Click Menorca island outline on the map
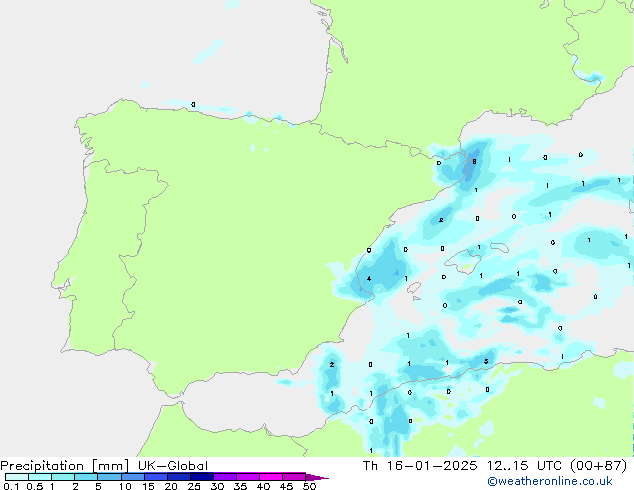634x490 pixels. coord(499,247)
